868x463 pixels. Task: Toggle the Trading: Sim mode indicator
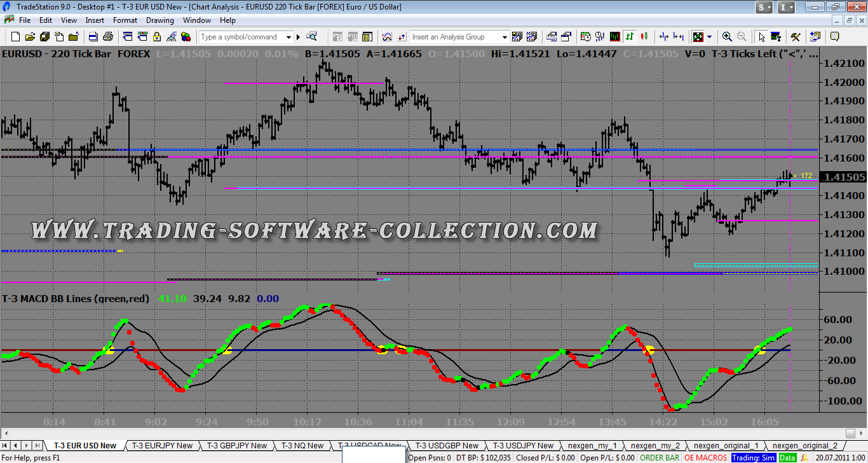[753, 457]
